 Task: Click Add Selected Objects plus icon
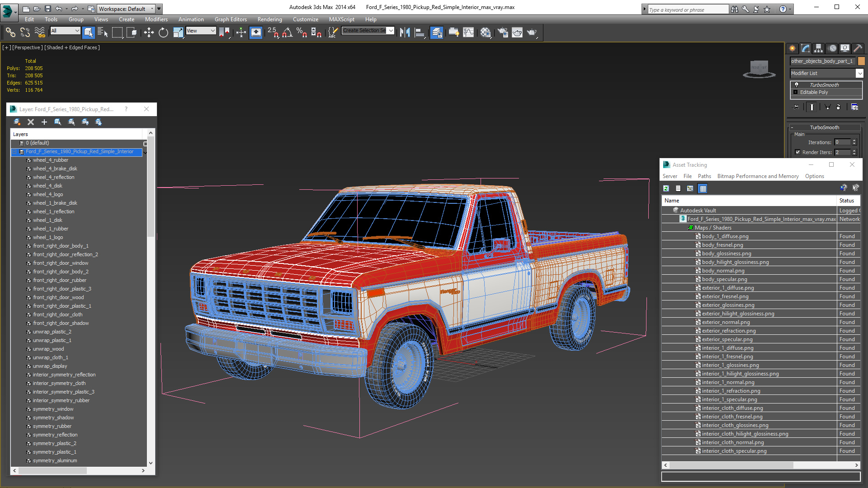[44, 122]
